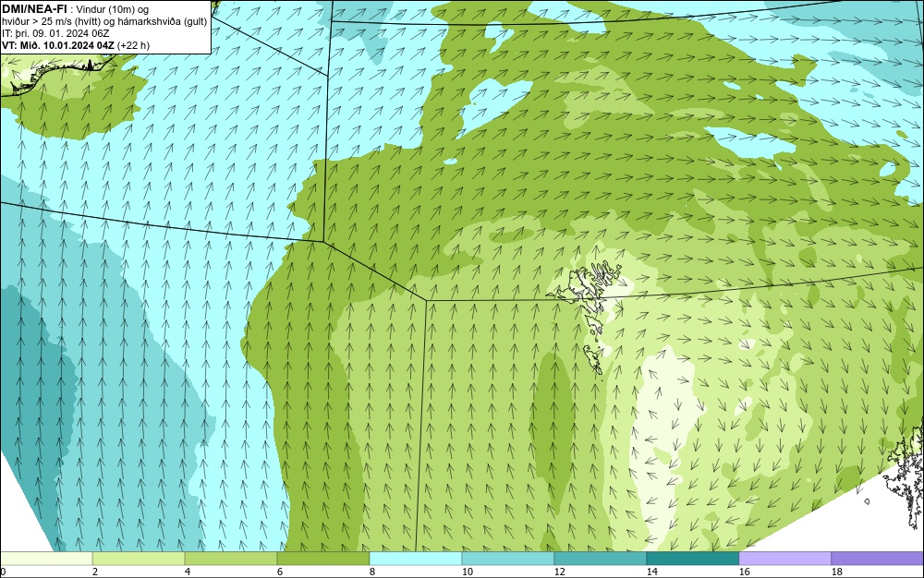
Task: Select the 10–12 m/s turquoise legend swatch
Action: pyautogui.click(x=508, y=559)
